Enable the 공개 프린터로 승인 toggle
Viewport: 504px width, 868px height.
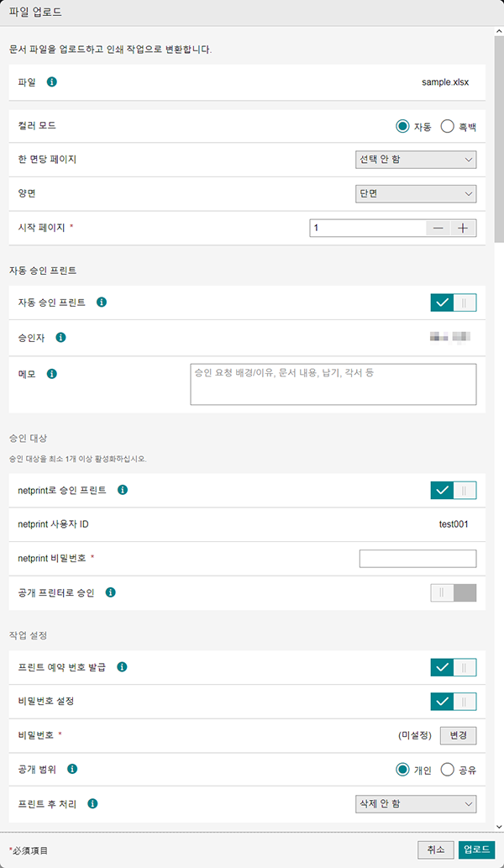click(x=453, y=592)
